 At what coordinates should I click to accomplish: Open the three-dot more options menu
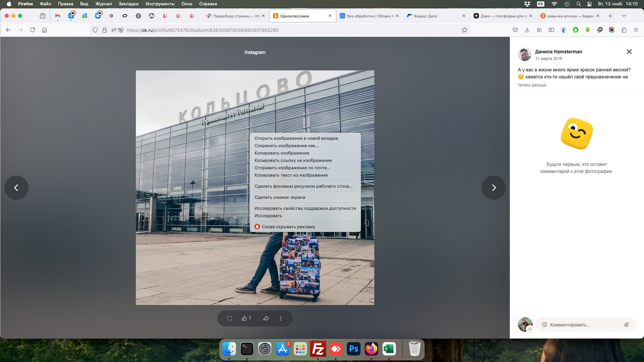click(281, 318)
